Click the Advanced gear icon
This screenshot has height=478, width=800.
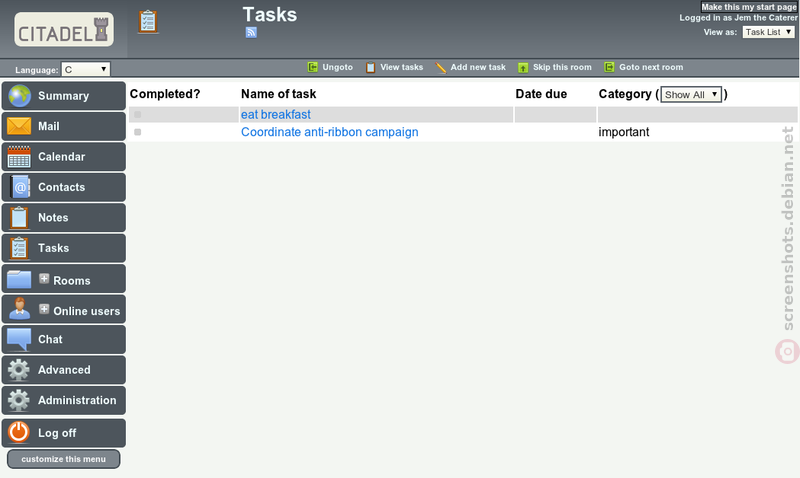pyautogui.click(x=19, y=370)
